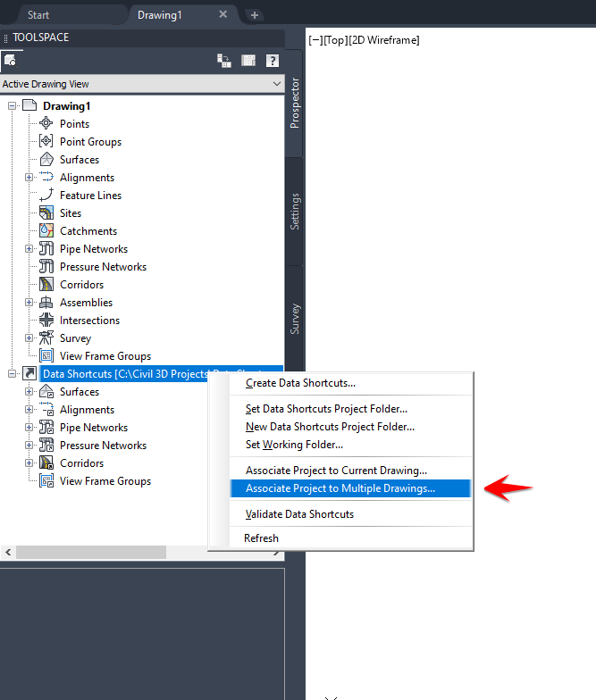Click the Points icon under Drawing1

pyautogui.click(x=46, y=123)
